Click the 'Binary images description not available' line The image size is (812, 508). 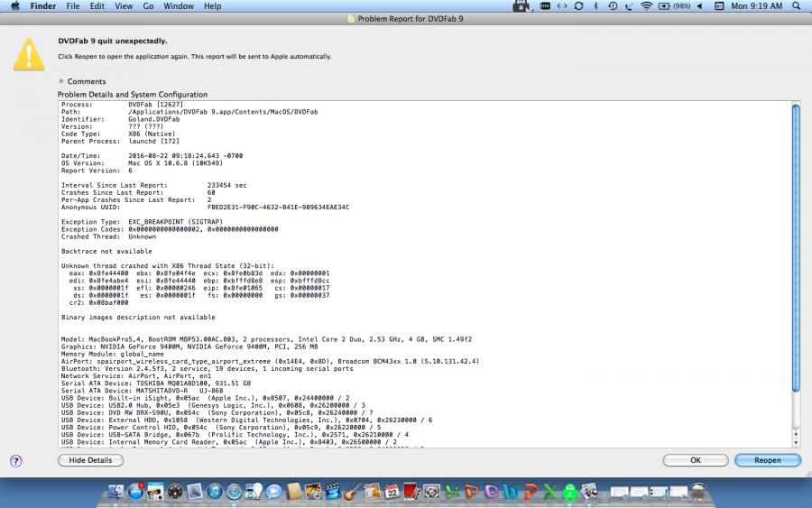click(x=138, y=317)
